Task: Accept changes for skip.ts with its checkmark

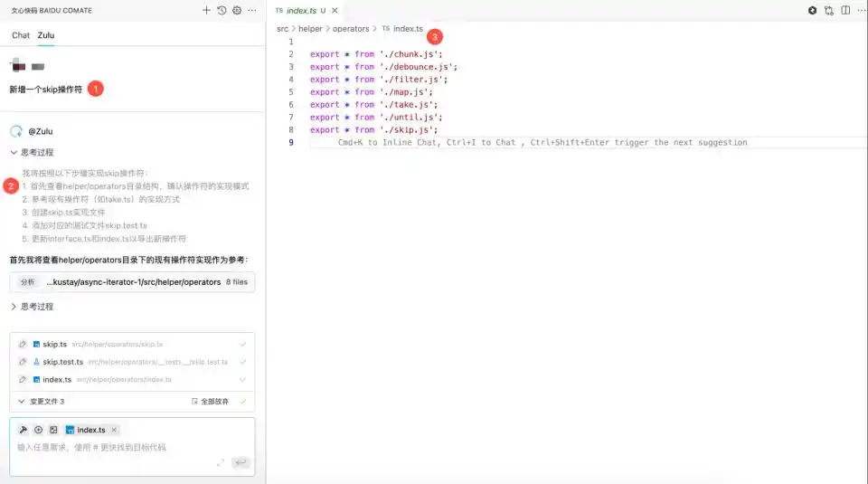Action: (242, 345)
